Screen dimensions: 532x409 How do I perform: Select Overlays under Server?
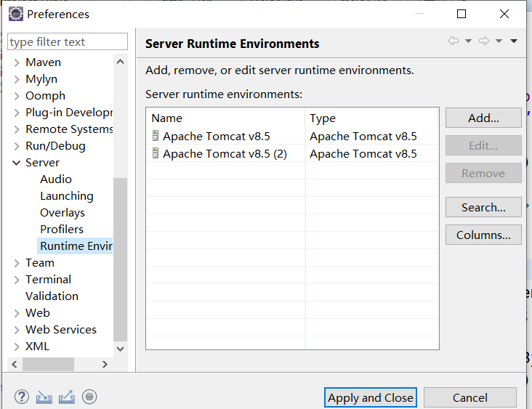pyautogui.click(x=63, y=213)
